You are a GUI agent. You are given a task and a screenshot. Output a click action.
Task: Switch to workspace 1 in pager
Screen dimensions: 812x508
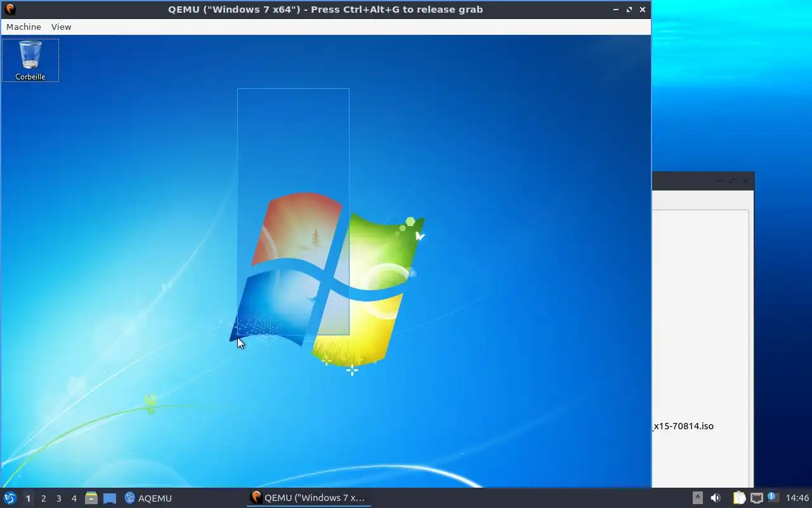point(28,498)
